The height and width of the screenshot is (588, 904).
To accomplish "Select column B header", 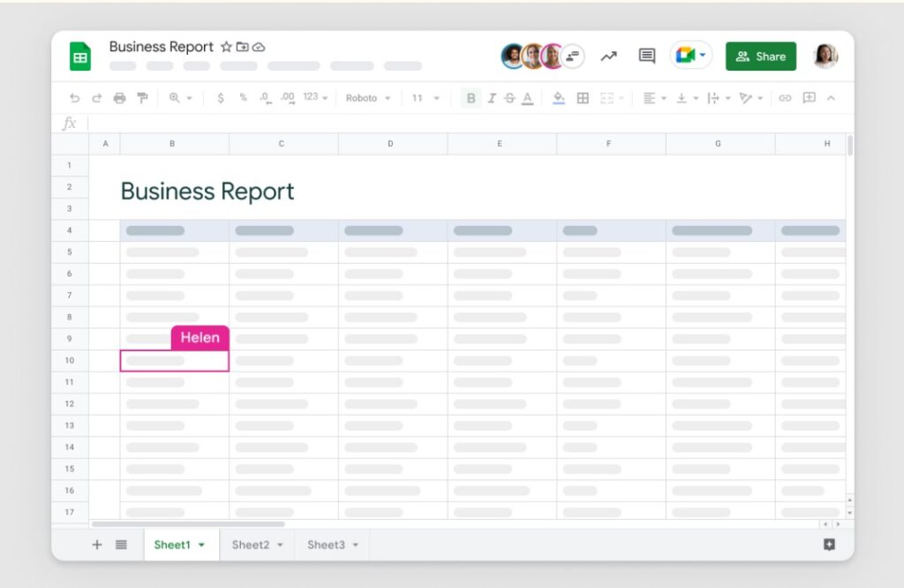I will click(174, 144).
